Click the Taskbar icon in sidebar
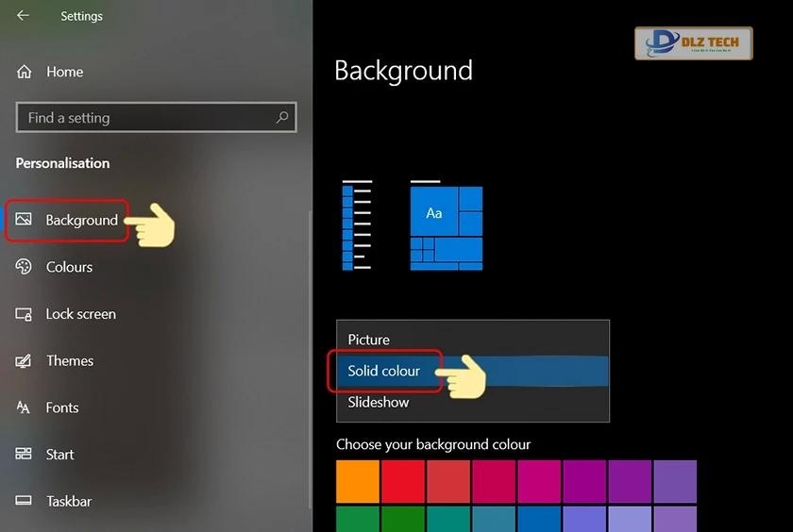The image size is (793, 532). [25, 502]
